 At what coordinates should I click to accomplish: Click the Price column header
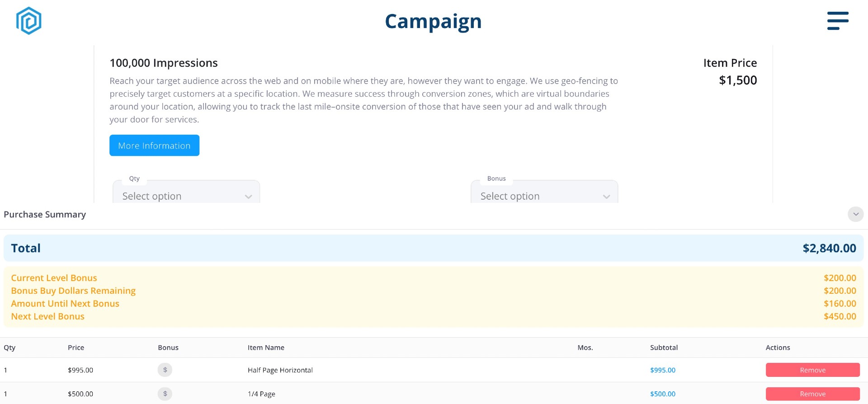pyautogui.click(x=76, y=348)
